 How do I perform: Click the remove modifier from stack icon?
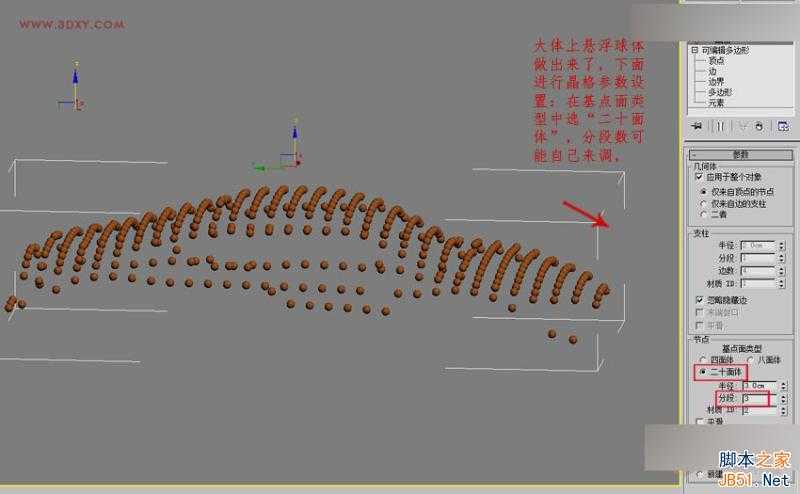[759, 126]
